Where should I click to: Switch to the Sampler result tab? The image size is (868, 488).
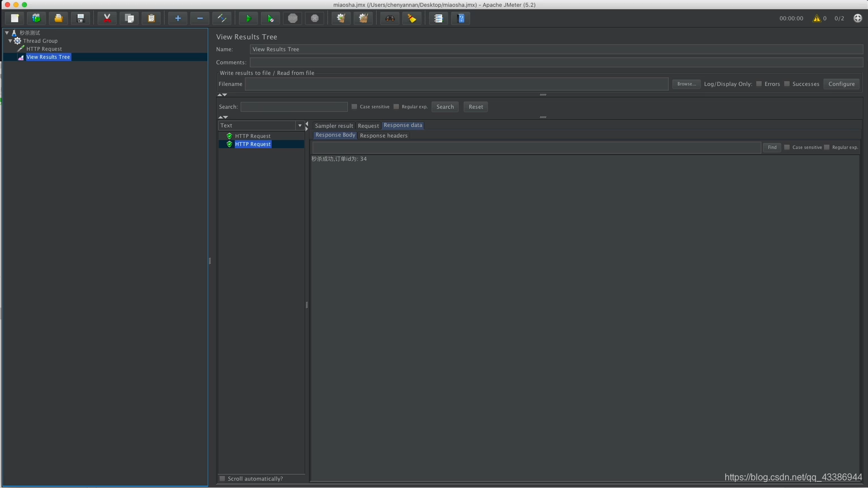click(x=334, y=126)
